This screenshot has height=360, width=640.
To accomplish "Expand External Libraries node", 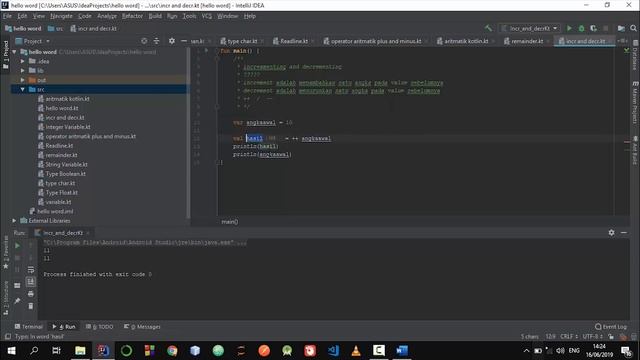I will (15, 220).
